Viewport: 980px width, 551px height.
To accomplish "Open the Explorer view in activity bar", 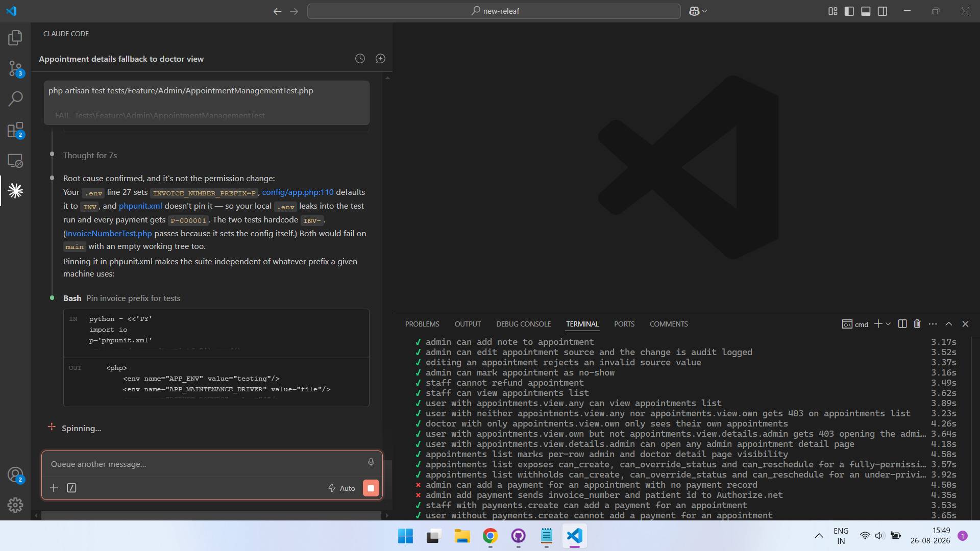I will (15, 38).
